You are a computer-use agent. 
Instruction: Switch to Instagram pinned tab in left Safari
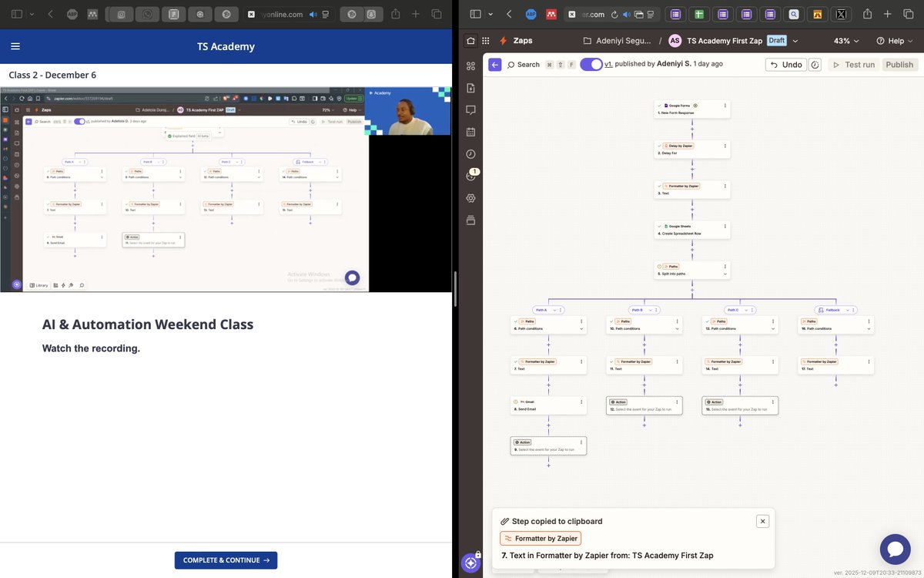121,14
